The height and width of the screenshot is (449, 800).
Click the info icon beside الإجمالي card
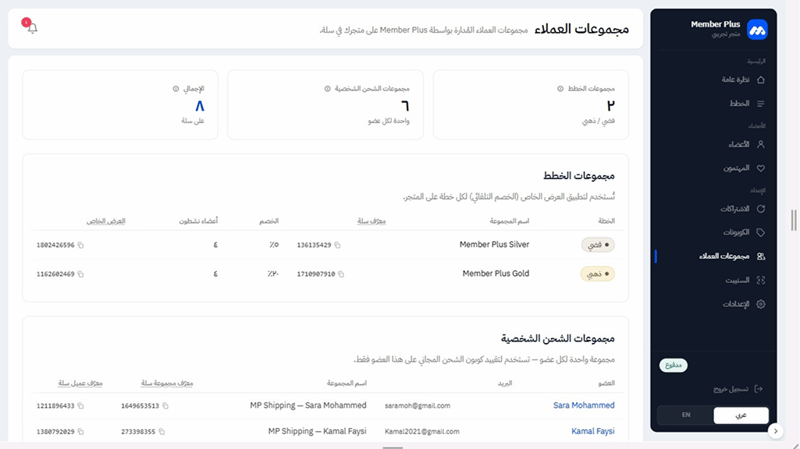(x=176, y=89)
